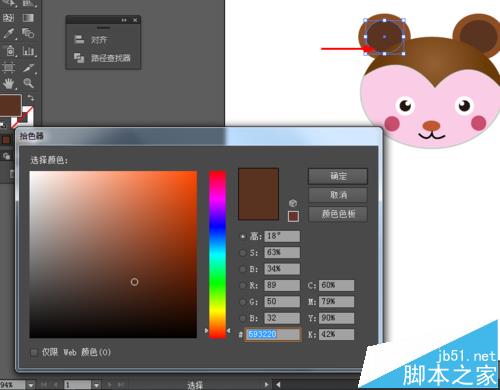
Task: Click the K field showing 42%
Action: click(x=336, y=334)
